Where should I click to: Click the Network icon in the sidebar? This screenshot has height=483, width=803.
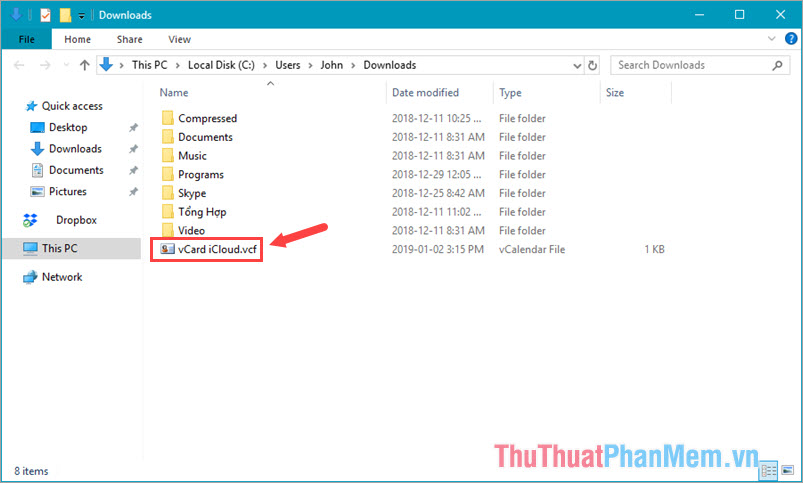coord(30,277)
